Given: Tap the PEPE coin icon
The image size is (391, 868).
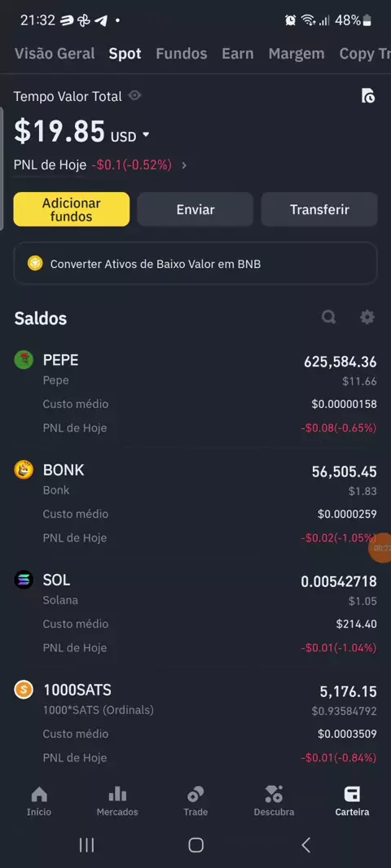Looking at the screenshot, I should pyautogui.click(x=24, y=360).
